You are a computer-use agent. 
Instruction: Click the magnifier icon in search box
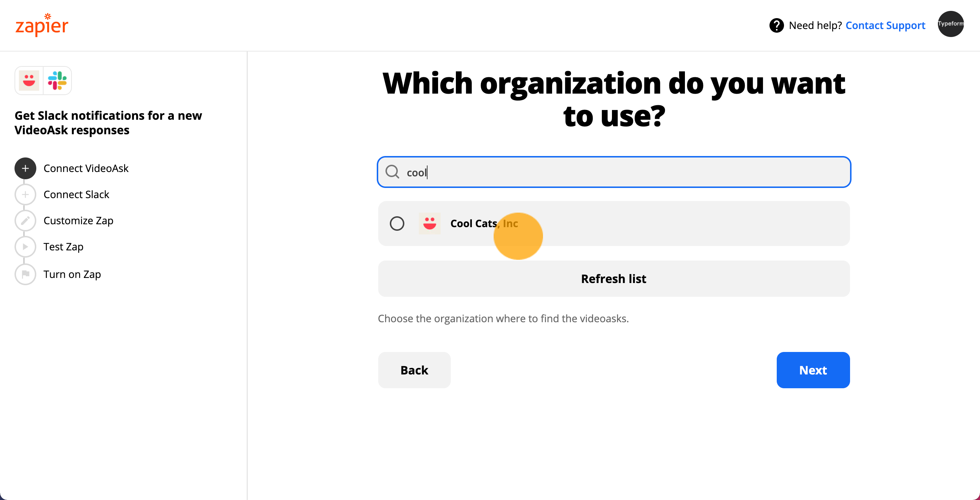click(x=392, y=172)
